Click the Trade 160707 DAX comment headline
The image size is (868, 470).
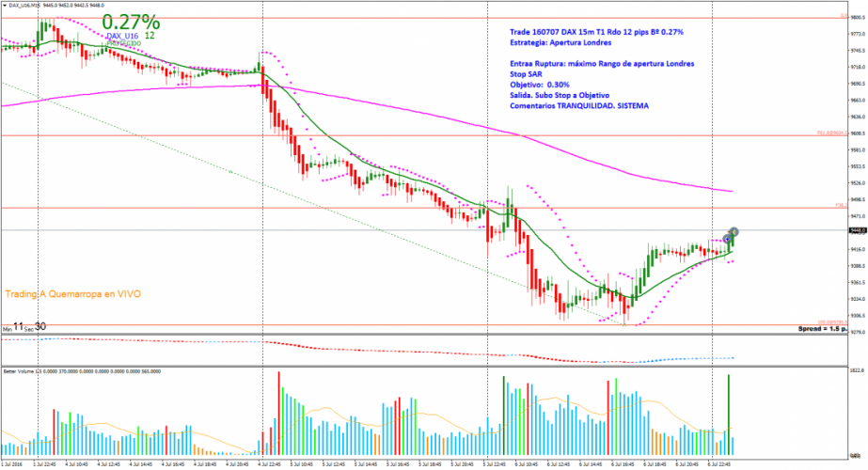pos(596,32)
